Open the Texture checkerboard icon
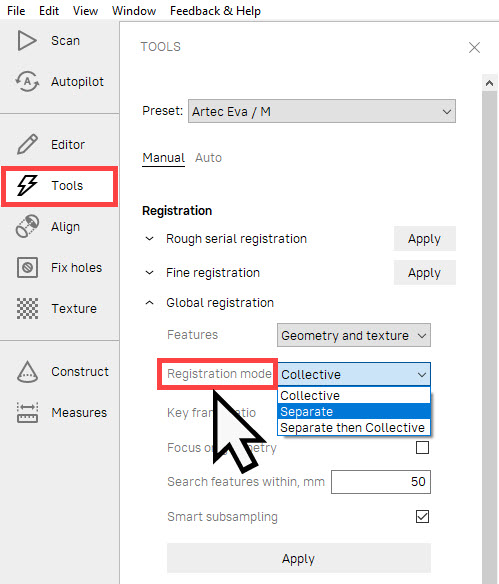The image size is (499, 584). [27, 308]
